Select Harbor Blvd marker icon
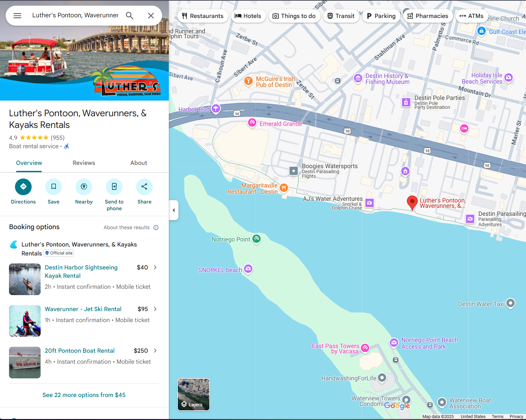This screenshot has width=526, height=420. [x=216, y=109]
